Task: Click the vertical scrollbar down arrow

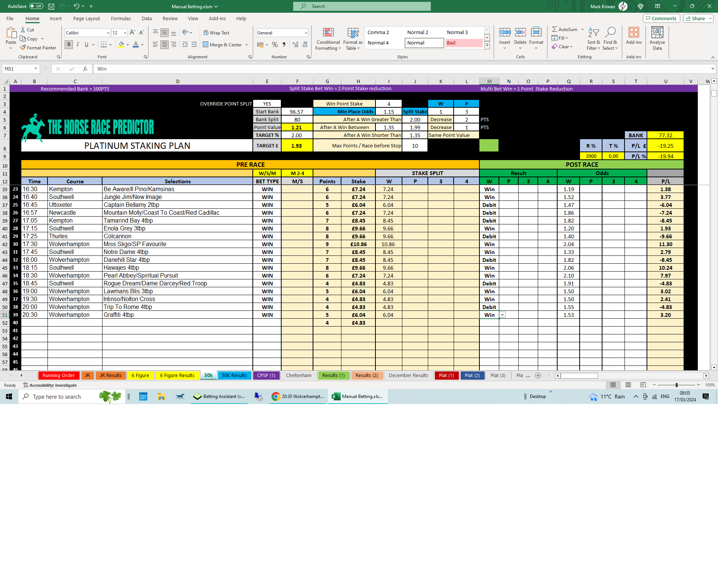Action: [x=714, y=368]
